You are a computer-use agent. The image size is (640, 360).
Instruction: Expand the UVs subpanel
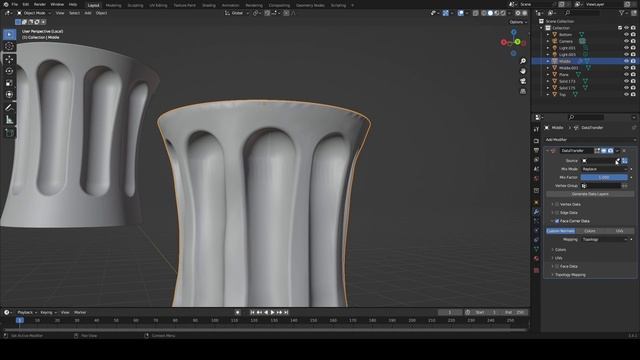558,258
